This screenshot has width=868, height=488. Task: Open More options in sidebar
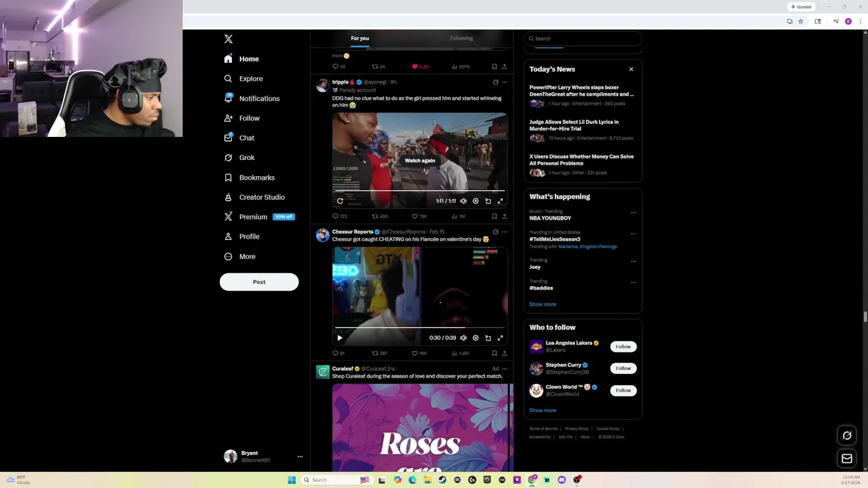click(x=239, y=256)
